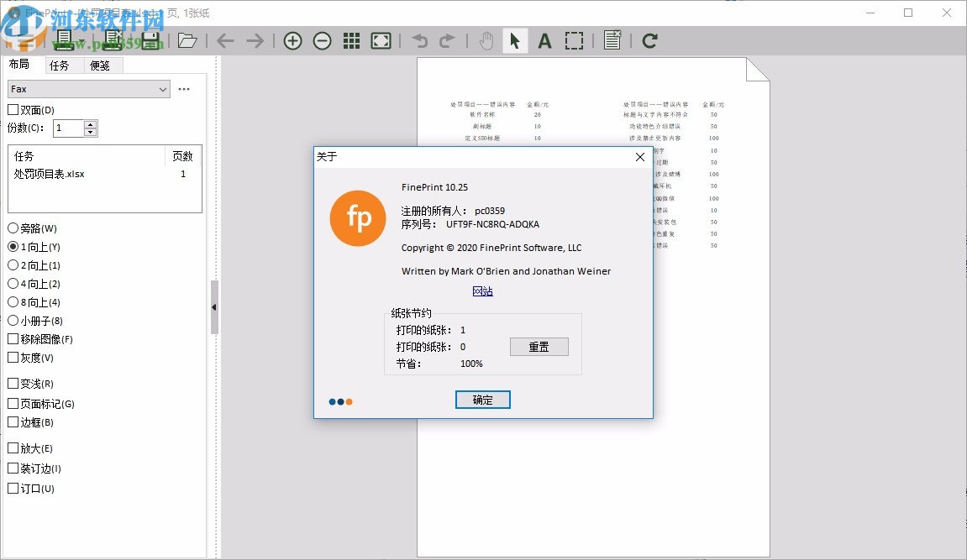The image size is (967, 560).
Task: Switch to multi-page grid view
Action: [351, 39]
